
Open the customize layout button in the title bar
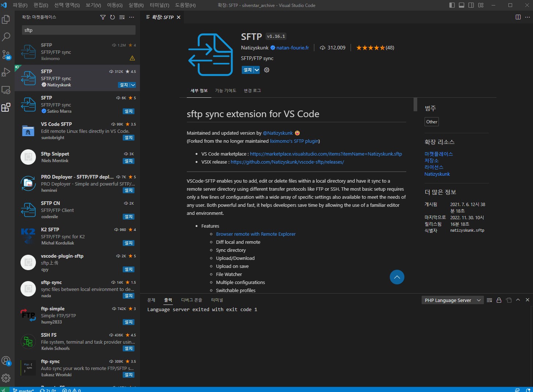(481, 5)
